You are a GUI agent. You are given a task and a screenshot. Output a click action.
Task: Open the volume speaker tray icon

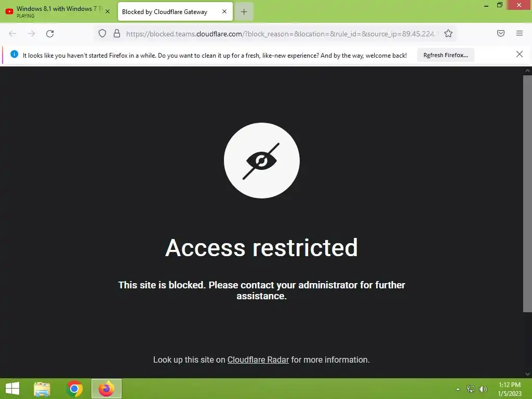pos(483,389)
